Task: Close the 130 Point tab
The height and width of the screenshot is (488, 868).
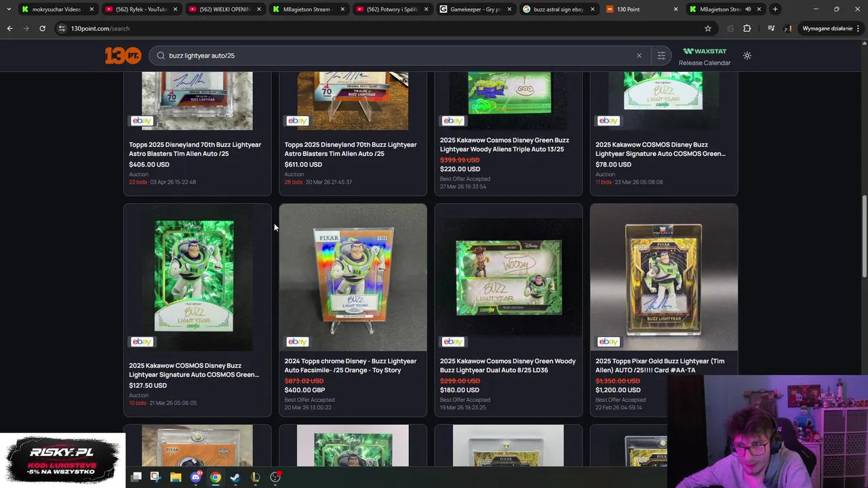Action: (675, 9)
